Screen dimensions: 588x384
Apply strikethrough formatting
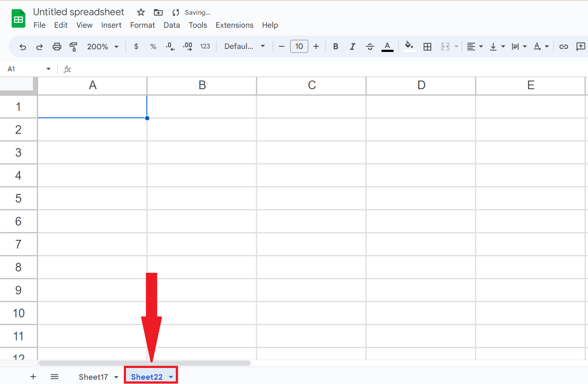(370, 46)
